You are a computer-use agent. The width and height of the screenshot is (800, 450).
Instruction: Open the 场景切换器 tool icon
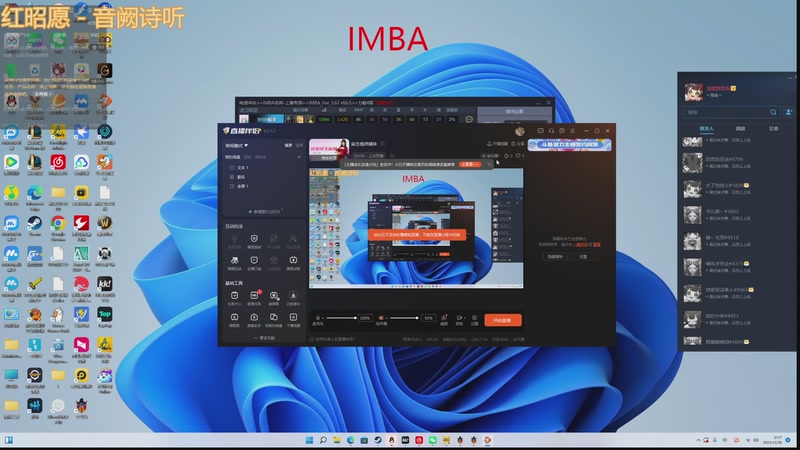(x=274, y=319)
